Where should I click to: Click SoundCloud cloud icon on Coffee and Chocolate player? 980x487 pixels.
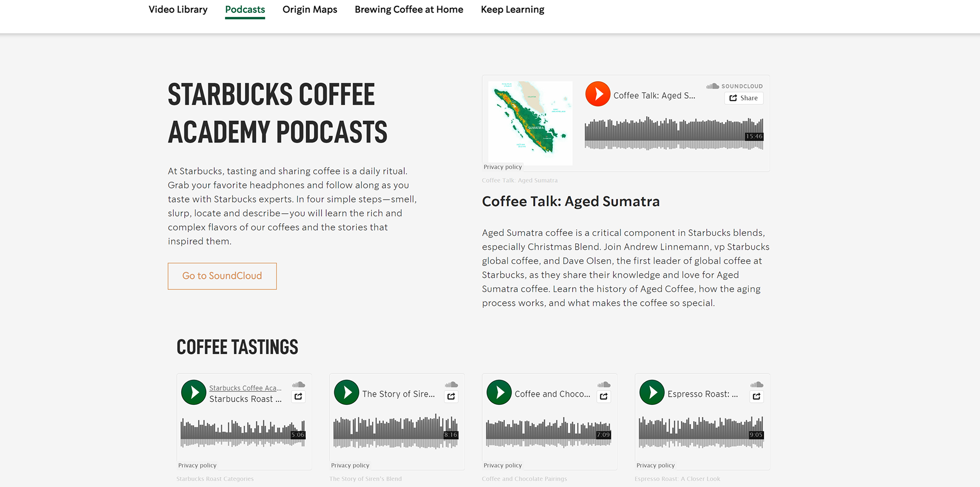(x=604, y=384)
